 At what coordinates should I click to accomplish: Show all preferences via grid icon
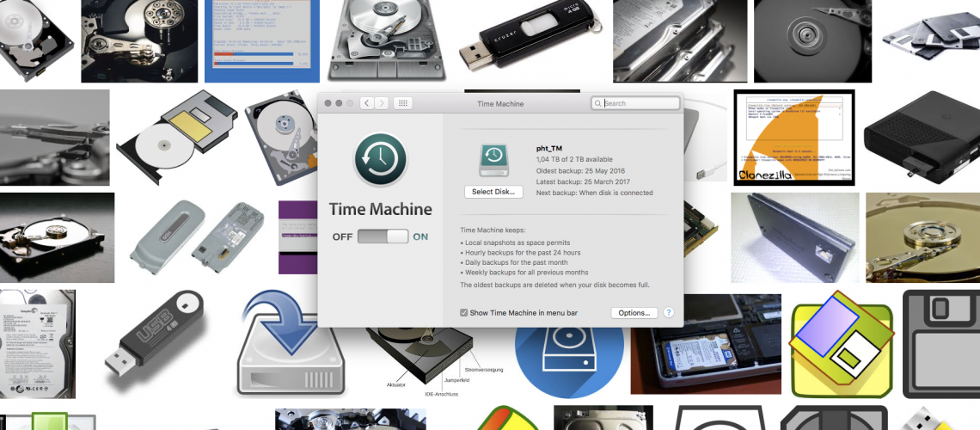click(x=403, y=103)
